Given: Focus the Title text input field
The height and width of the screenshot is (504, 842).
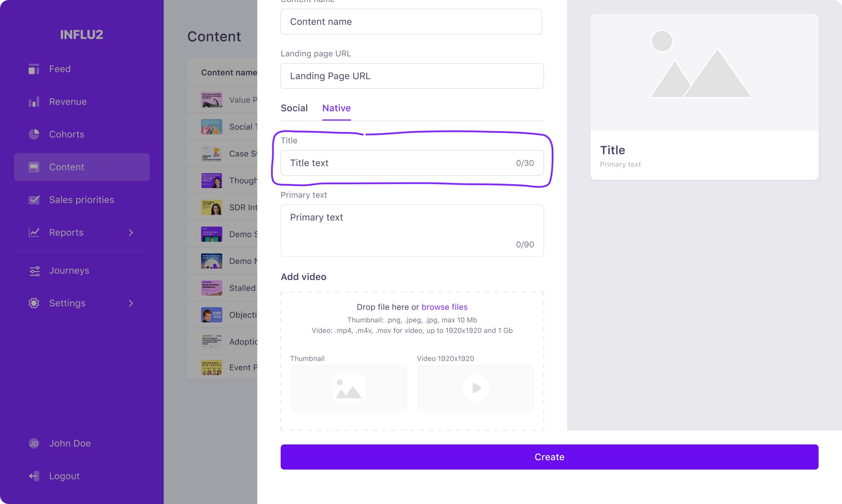Looking at the screenshot, I should tap(412, 163).
